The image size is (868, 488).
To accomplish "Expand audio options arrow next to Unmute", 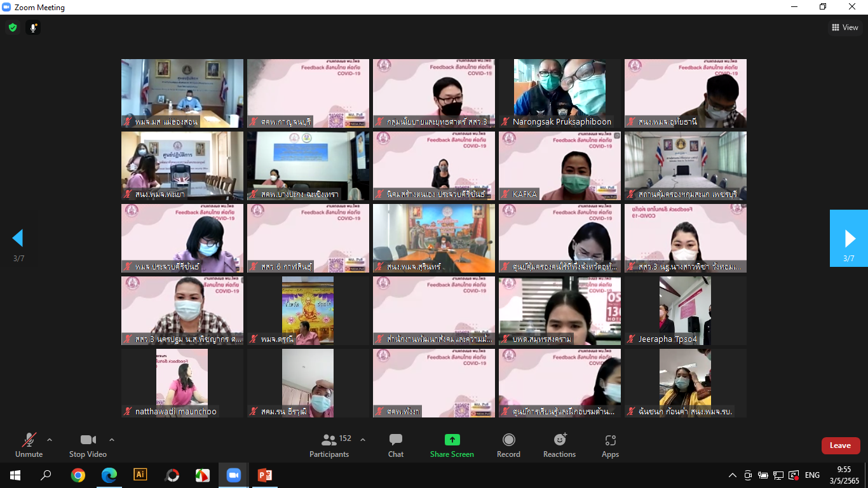I will coord(50,439).
